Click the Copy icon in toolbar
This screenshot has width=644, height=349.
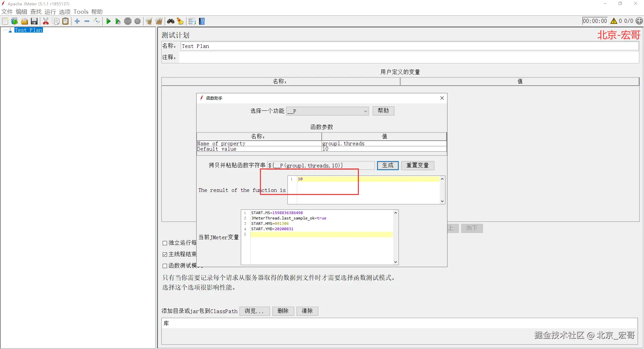click(56, 21)
